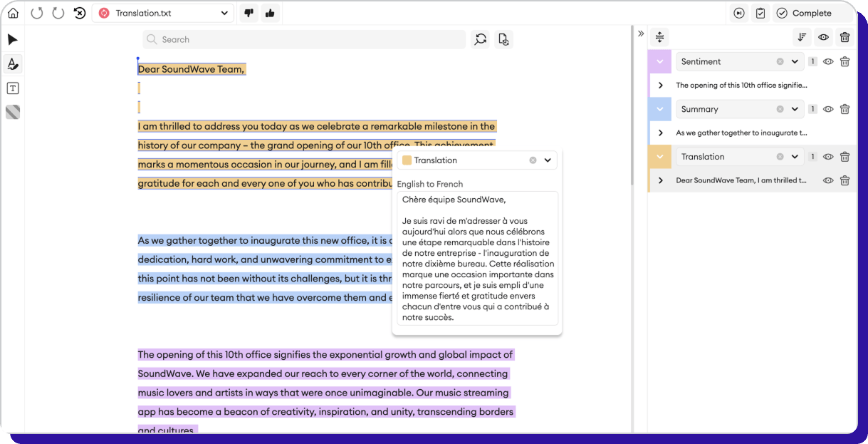
Task: Toggle visibility of all annotations
Action: (x=823, y=37)
